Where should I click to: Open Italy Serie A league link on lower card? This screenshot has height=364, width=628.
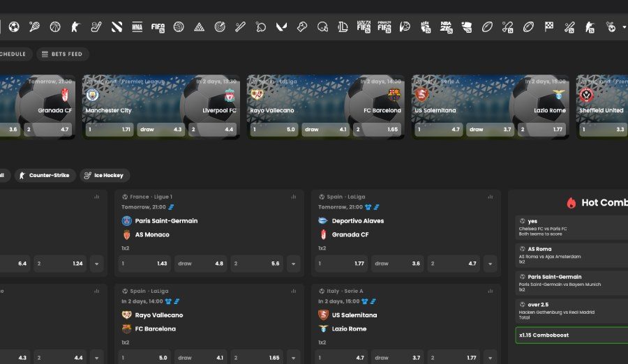[345, 291]
